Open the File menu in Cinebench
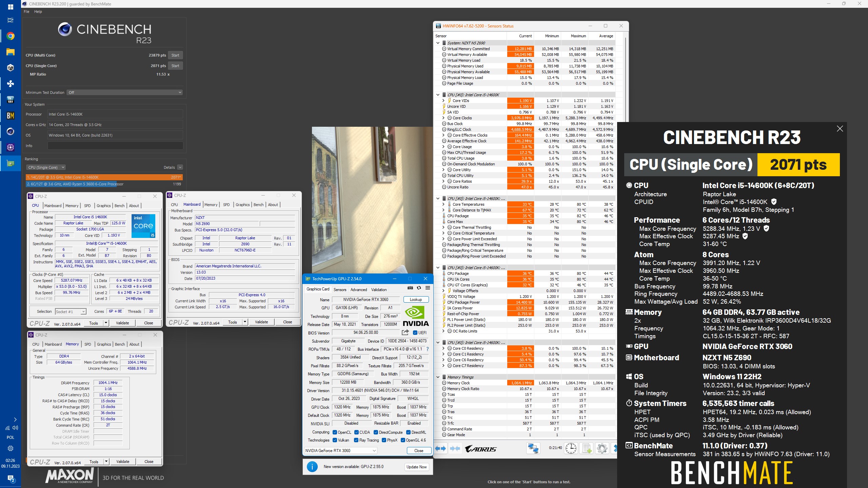This screenshot has width=868, height=488. (26, 12)
